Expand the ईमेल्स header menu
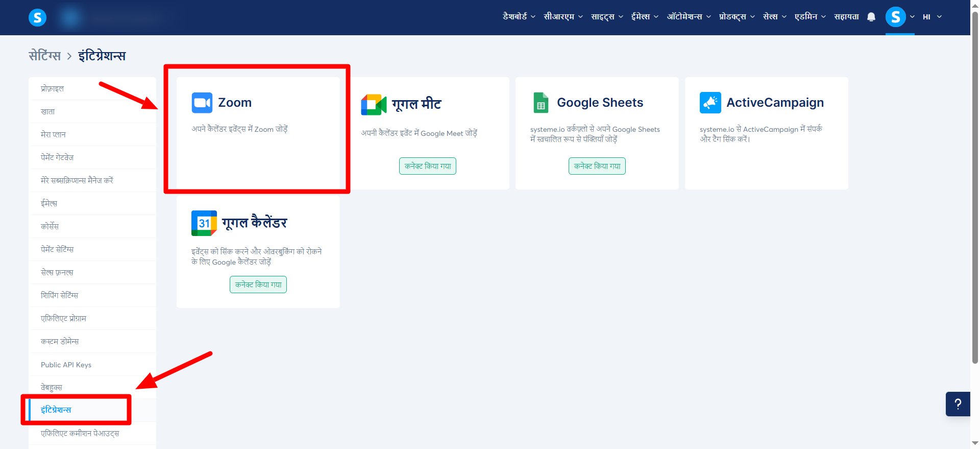Viewport: 980px width, 449px height. 645,17
